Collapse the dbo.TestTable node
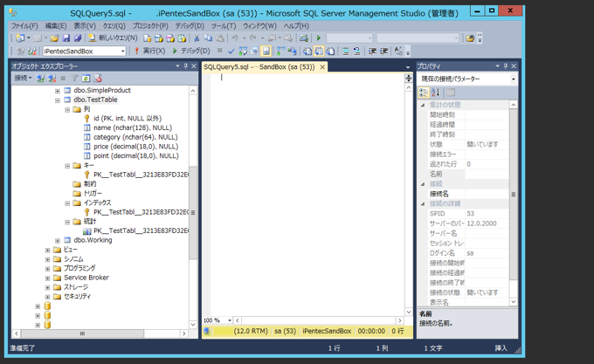Viewport: 594px width, 364px height. click(x=58, y=100)
